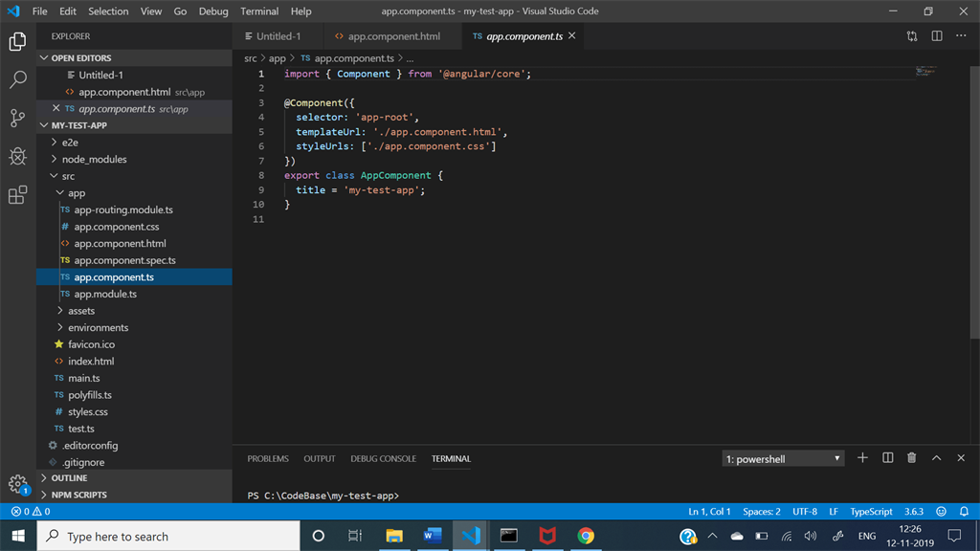Click the Windows taskbar search box

168,537
